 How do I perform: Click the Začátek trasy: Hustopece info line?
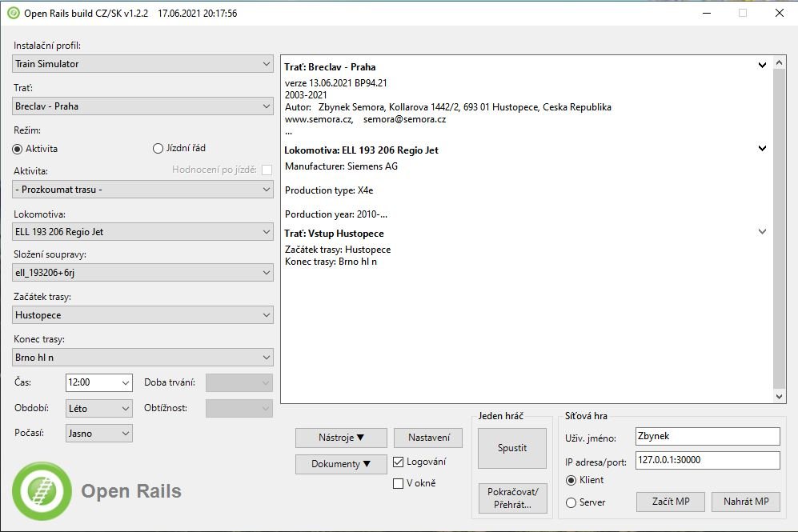tap(338, 250)
